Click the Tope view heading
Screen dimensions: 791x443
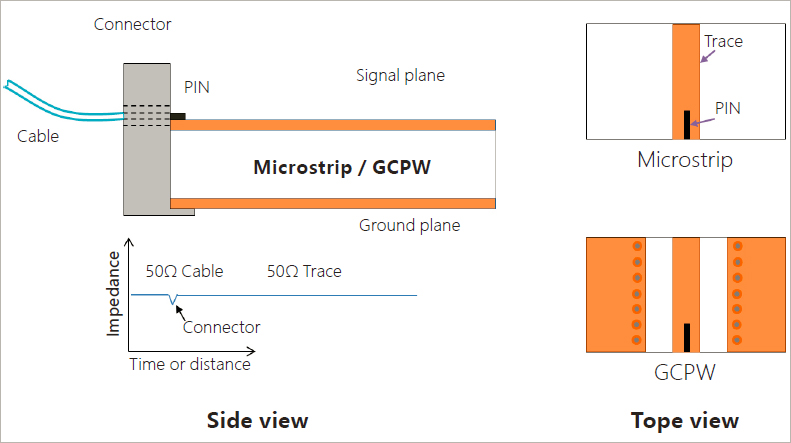(685, 421)
